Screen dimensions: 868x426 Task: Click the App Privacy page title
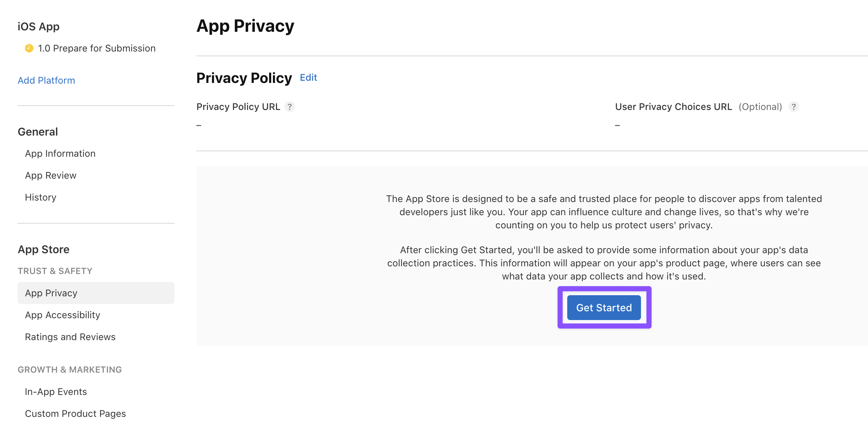pos(245,26)
